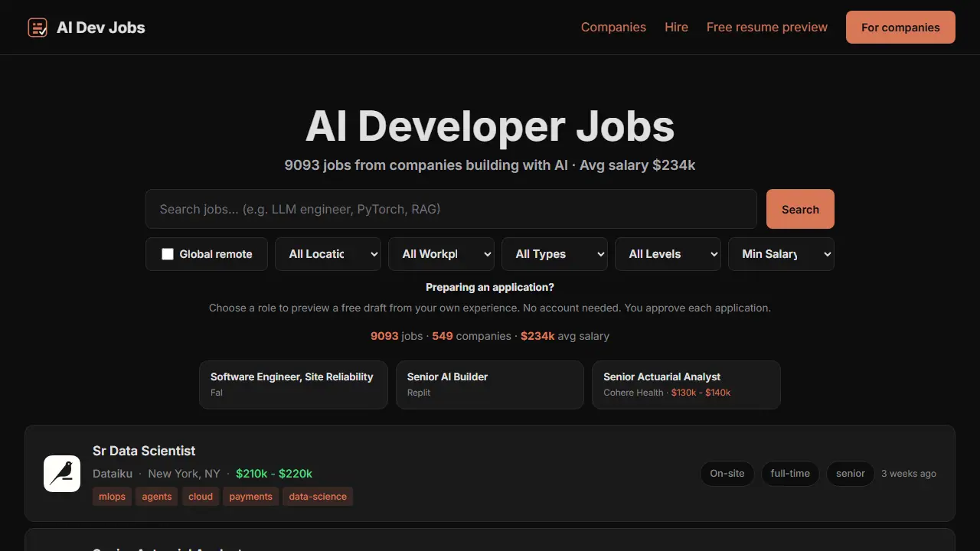This screenshot has height=551, width=980.
Task: Open Software Engineer, Site Reliability card
Action: pyautogui.click(x=293, y=385)
